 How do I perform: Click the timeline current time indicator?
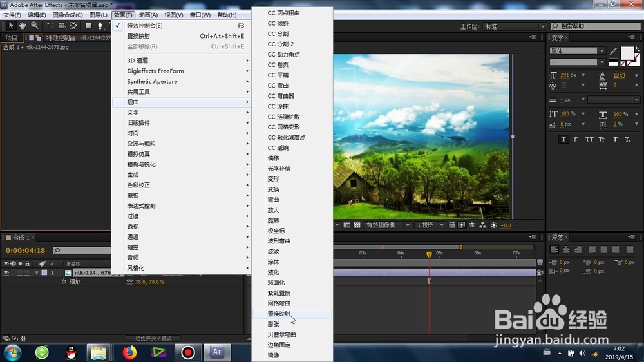pyautogui.click(x=429, y=254)
